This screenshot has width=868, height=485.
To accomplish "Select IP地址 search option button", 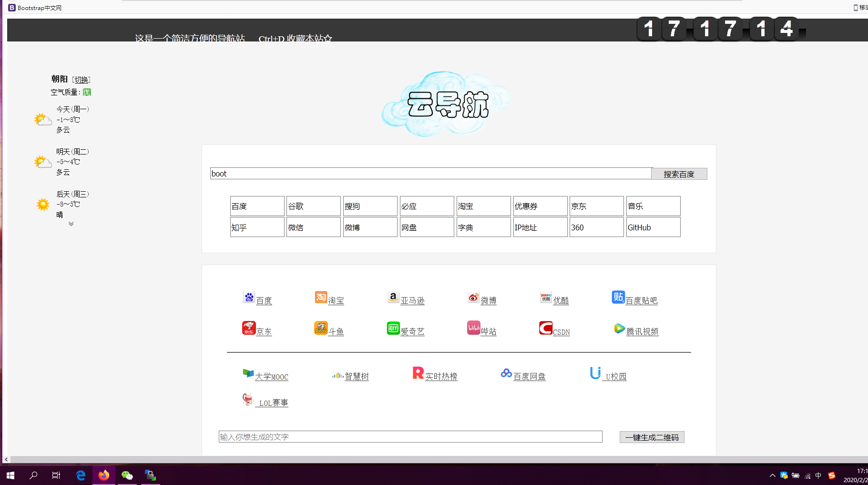I will click(541, 227).
